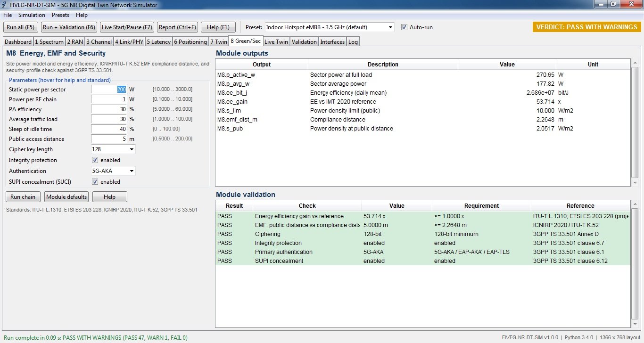The image size is (644, 343).
Task: Focus the Static power per sector field
Action: tap(109, 90)
